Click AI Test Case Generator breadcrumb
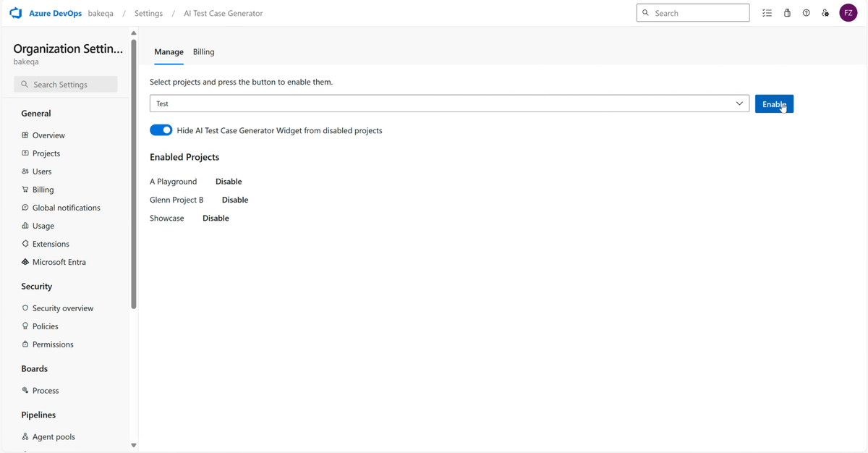Viewport: 868px width, 453px height. coord(224,13)
